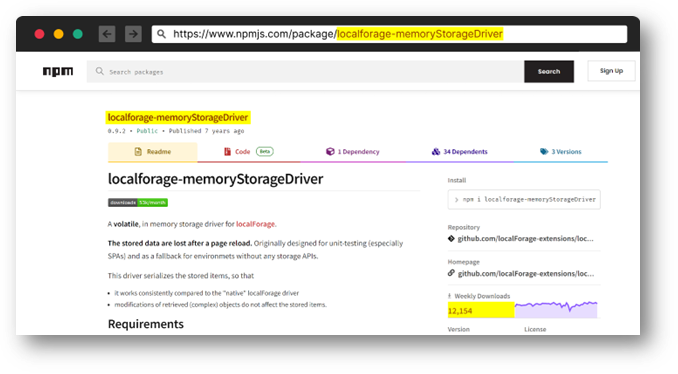Click the black Search button
The width and height of the screenshot is (678, 374).
point(549,71)
